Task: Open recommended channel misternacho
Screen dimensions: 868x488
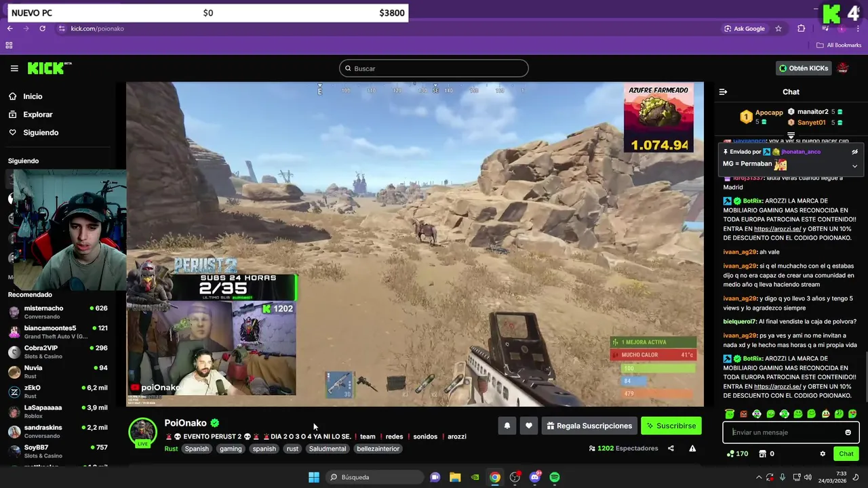Action: [x=58, y=312]
